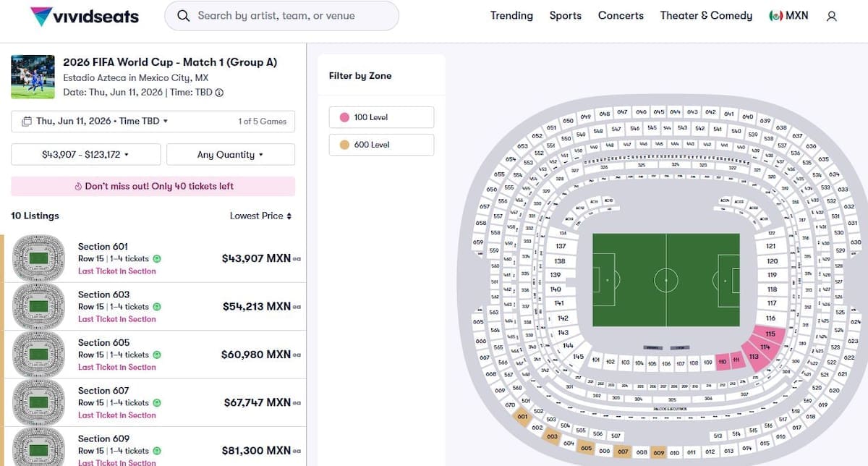Go to Theater & Comedy menu
The height and width of the screenshot is (466, 868).
click(706, 16)
